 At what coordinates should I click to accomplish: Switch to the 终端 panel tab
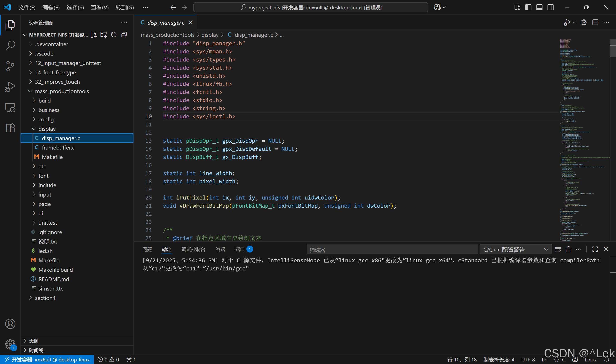click(220, 250)
